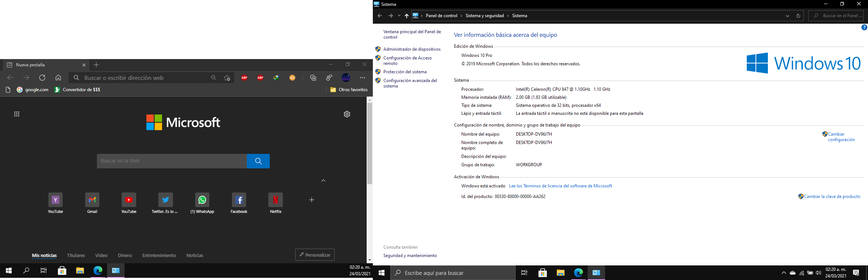The image size is (868, 280).
Task: Collapse the quick links section
Action: [x=323, y=180]
